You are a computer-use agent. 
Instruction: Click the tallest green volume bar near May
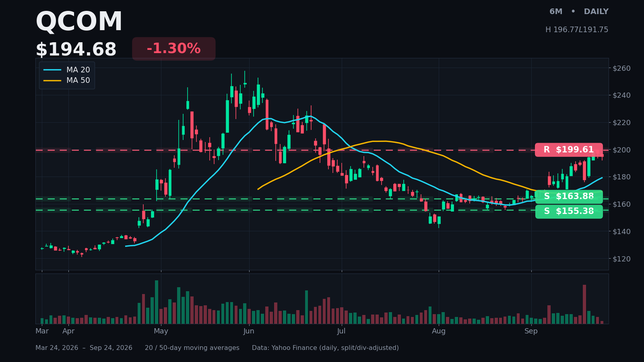pos(157,302)
